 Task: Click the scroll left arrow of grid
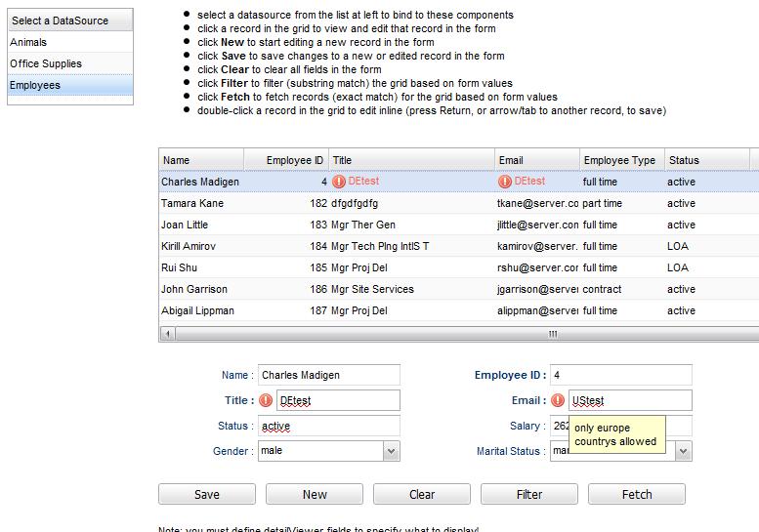166,334
